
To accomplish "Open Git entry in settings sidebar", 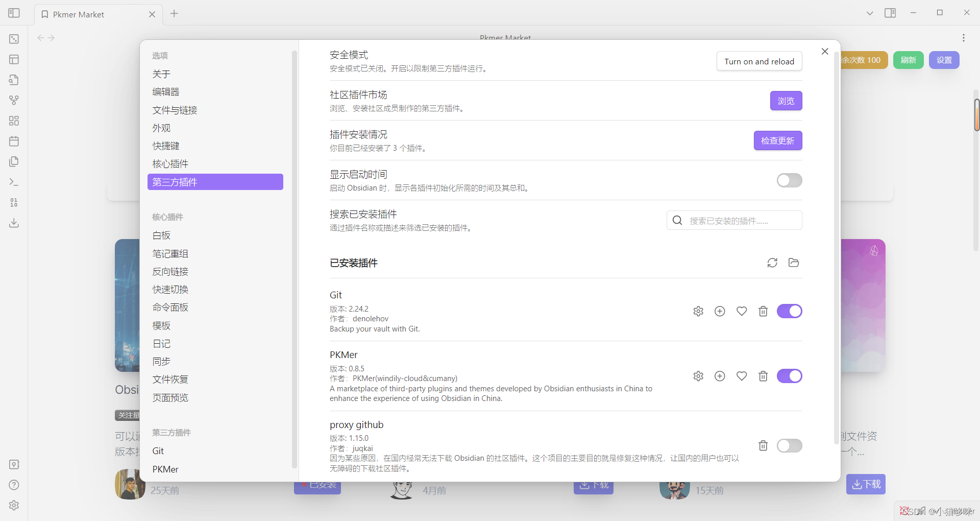I will coord(215,451).
